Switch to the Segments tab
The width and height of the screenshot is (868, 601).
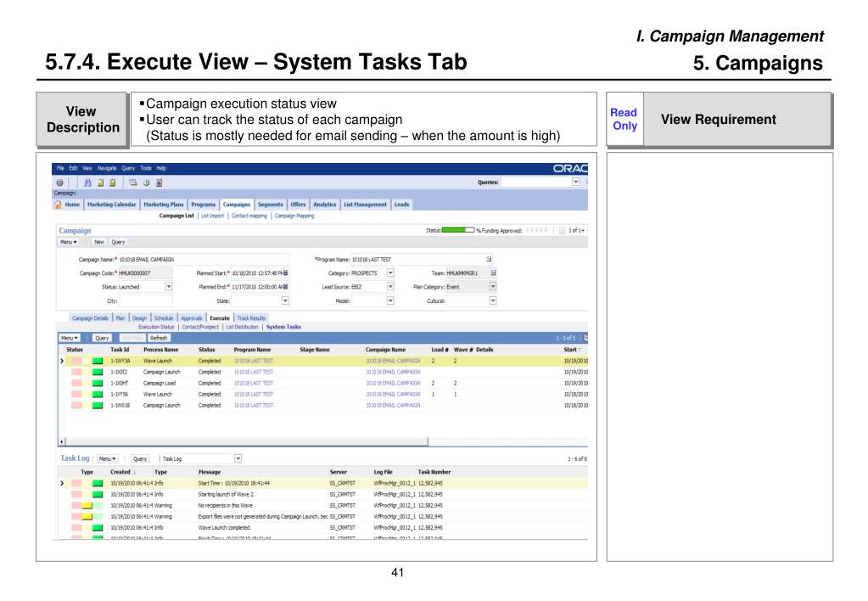271,204
